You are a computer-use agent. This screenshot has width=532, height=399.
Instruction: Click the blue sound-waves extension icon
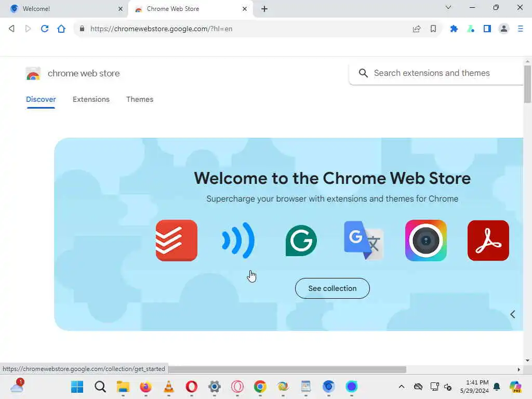coord(238,241)
